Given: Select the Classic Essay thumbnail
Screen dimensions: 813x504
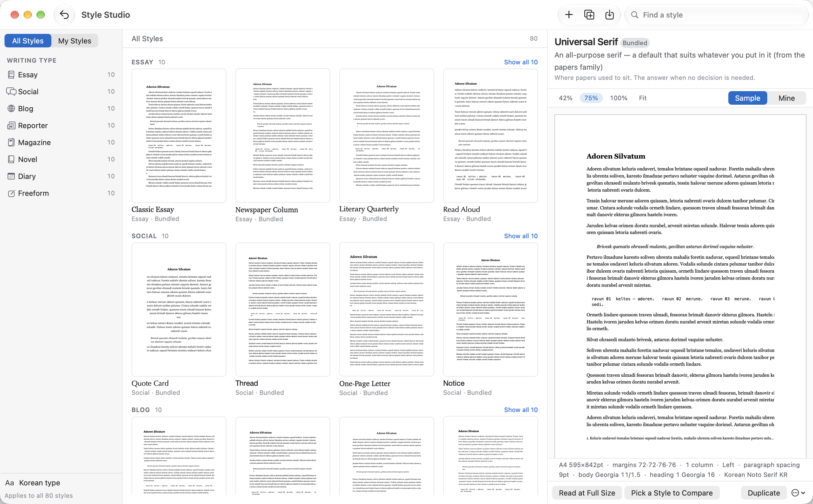Looking at the screenshot, I should (179, 135).
